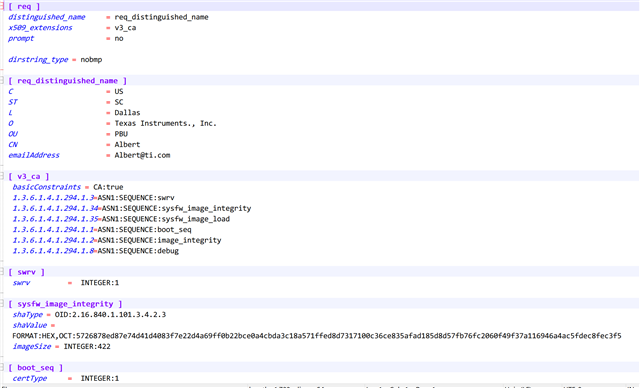Image resolution: width=640 pixels, height=388 pixels.
Task: Click the [ v3_ca ] section header
Action: 29,176
